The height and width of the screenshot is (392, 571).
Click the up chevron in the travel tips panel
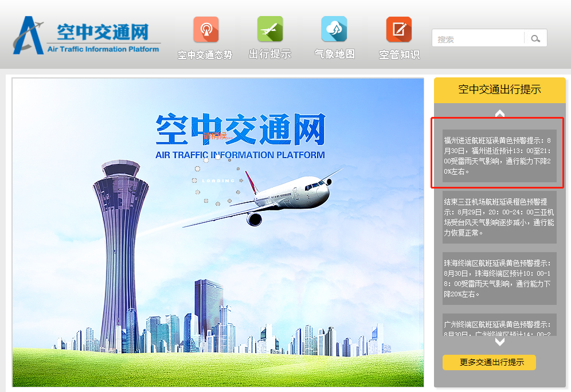pos(500,113)
